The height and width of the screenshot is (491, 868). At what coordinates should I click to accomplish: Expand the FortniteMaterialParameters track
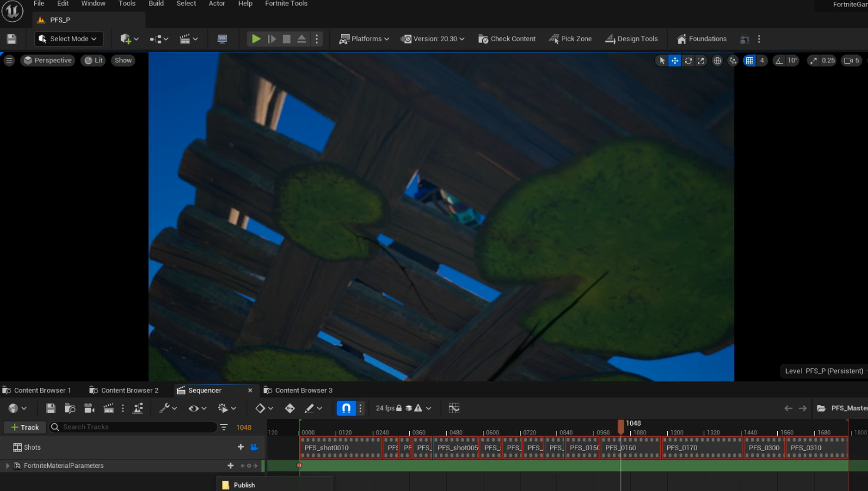coord(7,466)
